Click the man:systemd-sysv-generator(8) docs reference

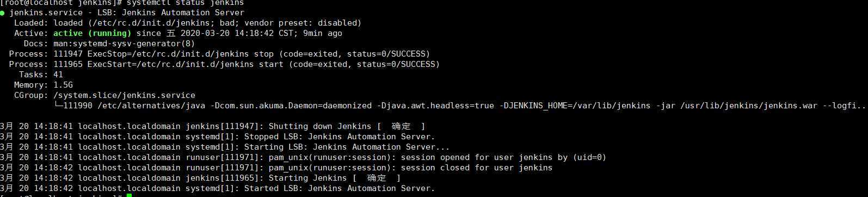124,44
